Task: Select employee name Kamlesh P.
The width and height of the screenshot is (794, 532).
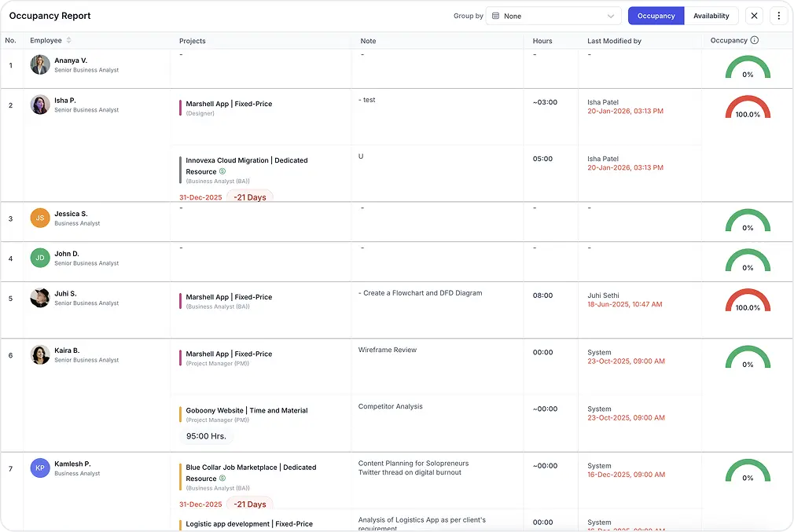Action: (72, 464)
